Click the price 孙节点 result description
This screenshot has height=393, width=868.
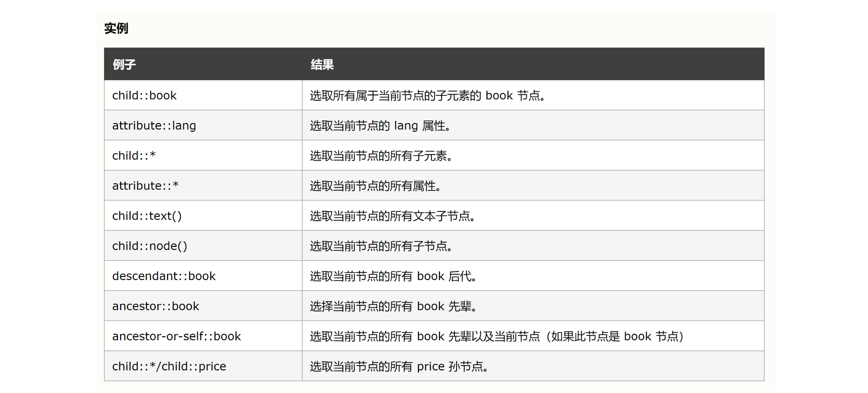tap(399, 367)
